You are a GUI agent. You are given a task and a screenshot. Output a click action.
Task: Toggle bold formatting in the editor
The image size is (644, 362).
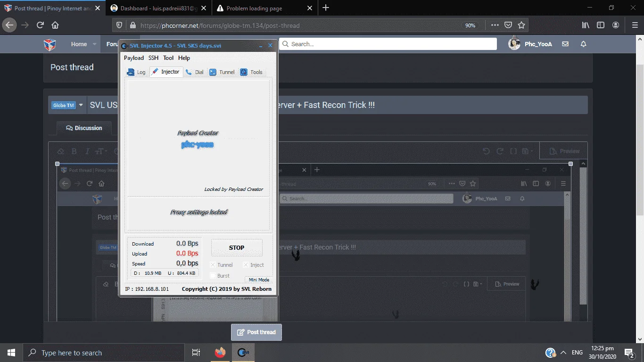pos(74,151)
